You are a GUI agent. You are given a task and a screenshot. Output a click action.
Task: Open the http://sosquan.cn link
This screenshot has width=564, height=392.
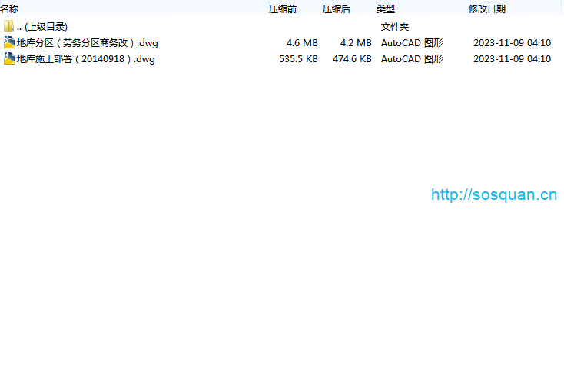pyautogui.click(x=493, y=194)
